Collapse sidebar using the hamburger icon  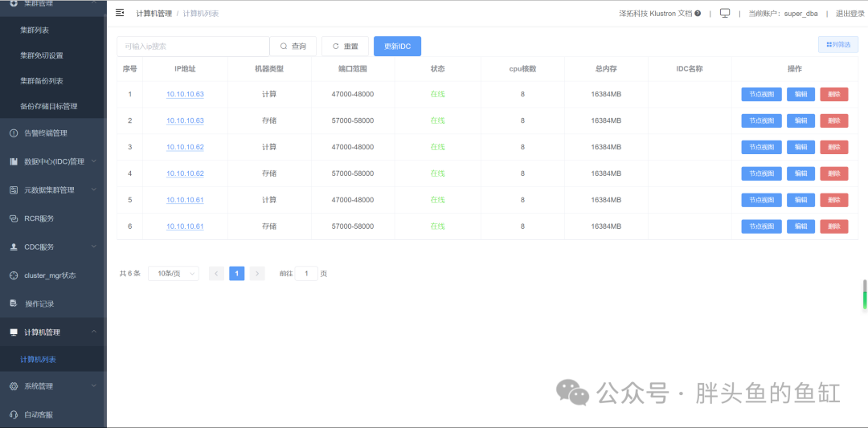(120, 13)
